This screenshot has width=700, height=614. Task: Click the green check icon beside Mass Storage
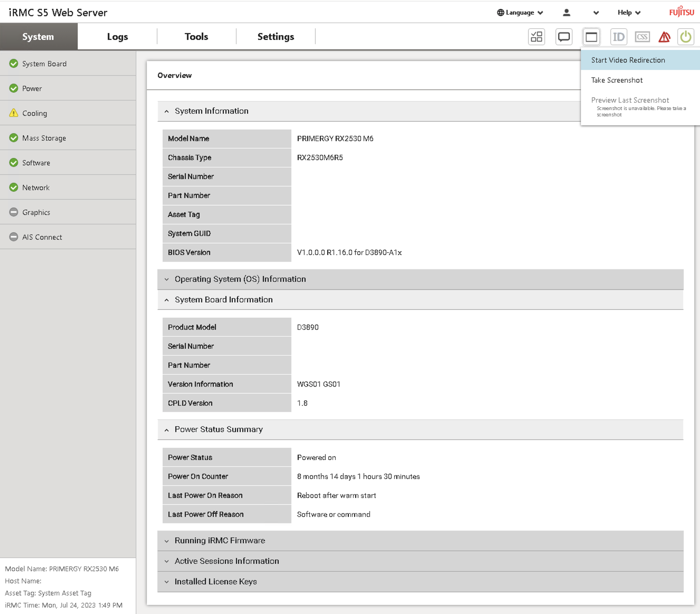coord(14,138)
